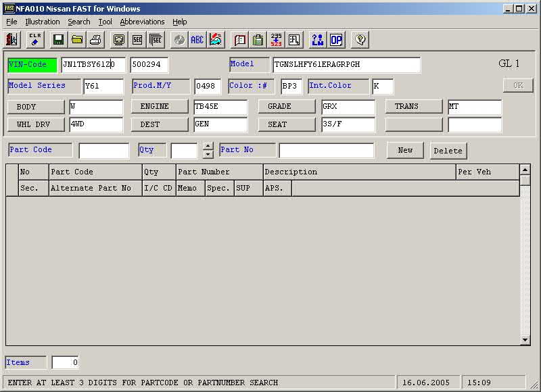Click the parts list scroll up arrow
This screenshot has height=392, width=541.
(525, 170)
